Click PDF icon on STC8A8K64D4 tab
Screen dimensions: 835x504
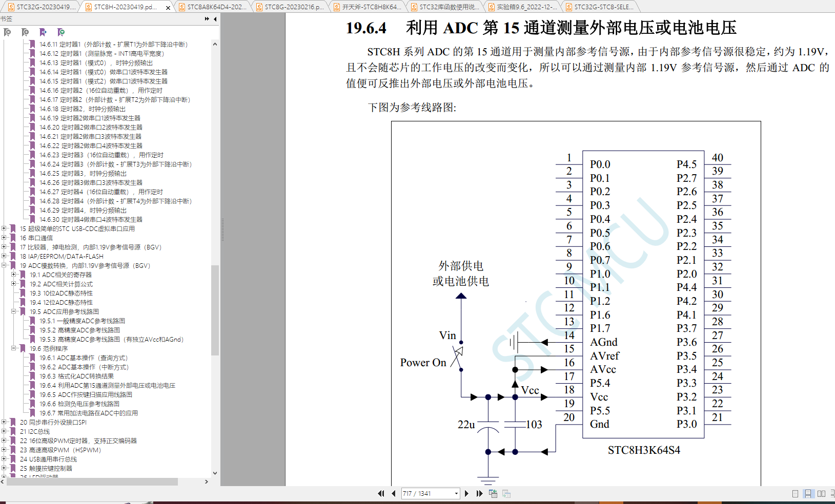click(181, 7)
